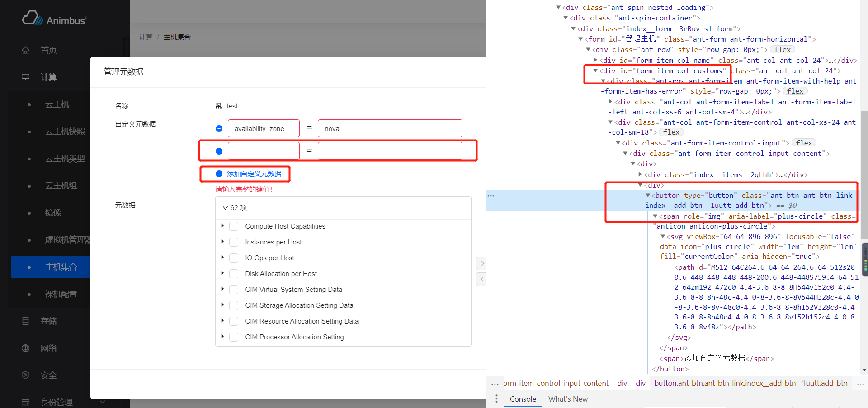Click the transfer right arrow button
Screen dimensions: 868x408
pos(482,263)
